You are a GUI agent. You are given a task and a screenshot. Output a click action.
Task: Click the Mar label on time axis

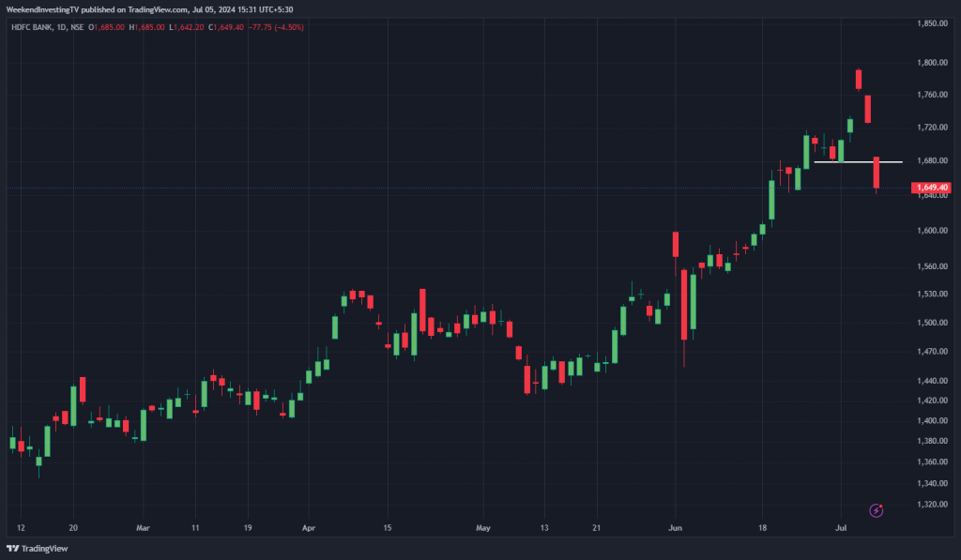143,527
